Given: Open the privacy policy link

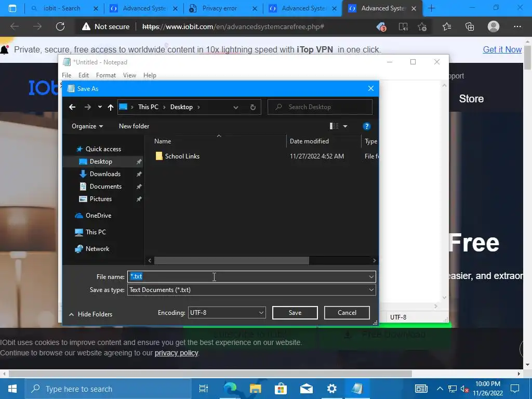Looking at the screenshot, I should (x=177, y=353).
